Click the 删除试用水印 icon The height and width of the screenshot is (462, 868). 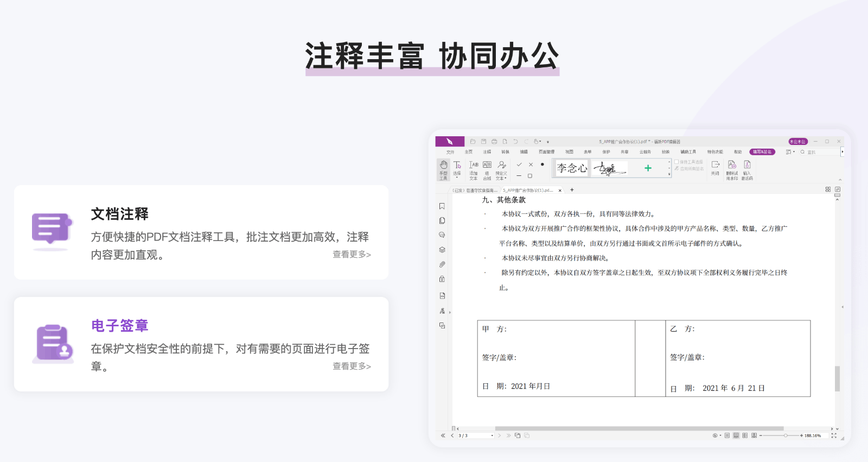732,170
